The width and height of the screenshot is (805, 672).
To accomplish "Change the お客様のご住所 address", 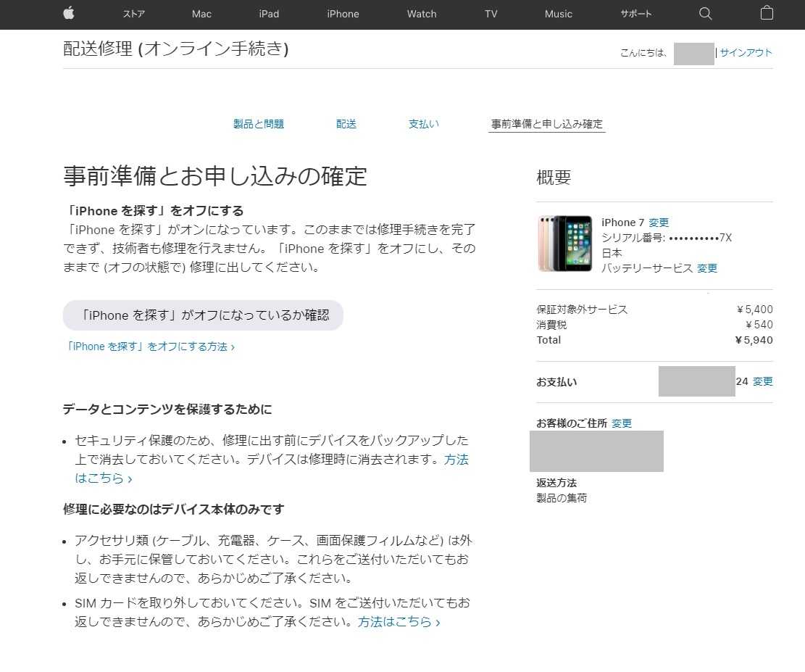I will tap(622, 423).
